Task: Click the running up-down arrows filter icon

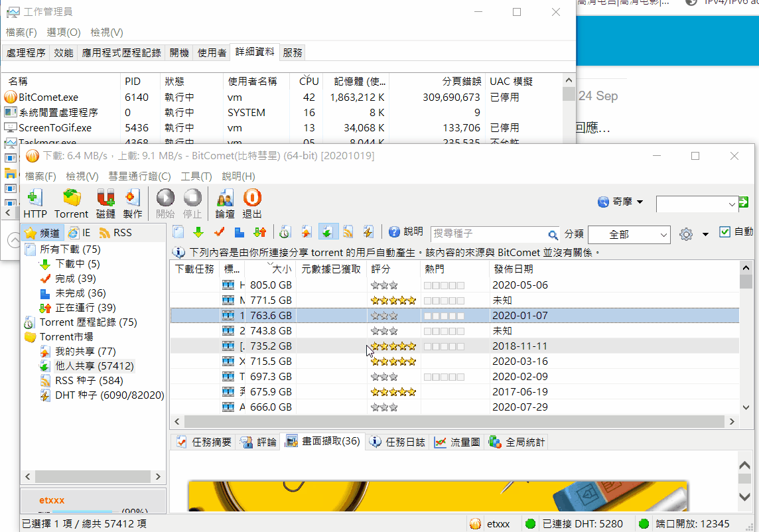Action: [x=260, y=232]
